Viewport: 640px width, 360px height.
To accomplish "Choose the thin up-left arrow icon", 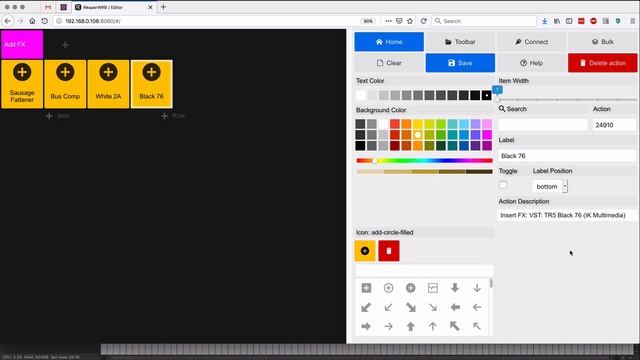I will point(477,326).
